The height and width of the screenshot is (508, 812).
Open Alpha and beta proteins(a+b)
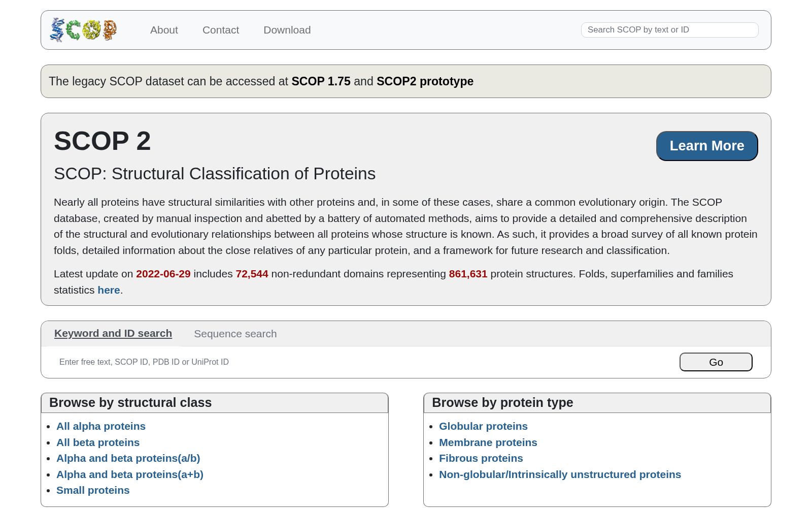130,474
